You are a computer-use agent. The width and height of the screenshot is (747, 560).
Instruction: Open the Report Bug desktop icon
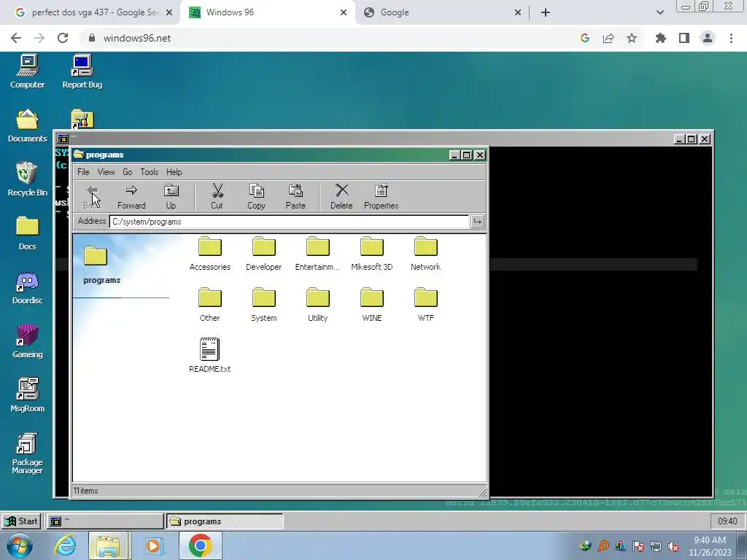[x=82, y=71]
